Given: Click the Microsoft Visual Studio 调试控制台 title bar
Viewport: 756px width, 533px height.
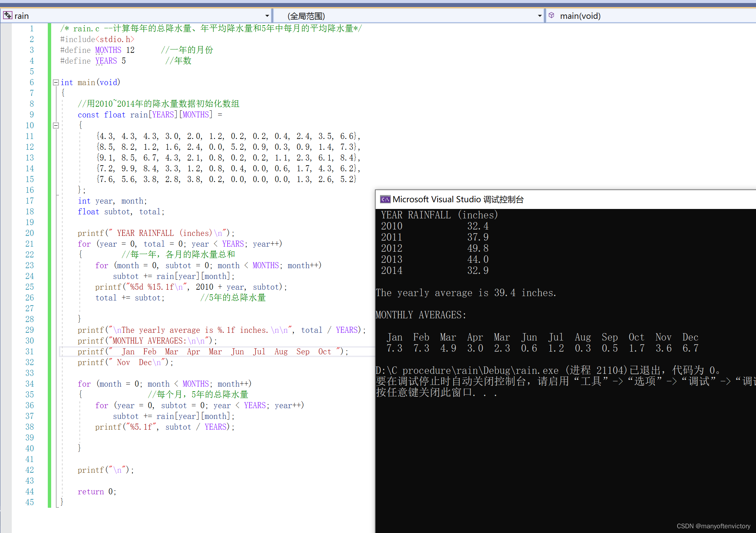Looking at the screenshot, I should 566,200.
